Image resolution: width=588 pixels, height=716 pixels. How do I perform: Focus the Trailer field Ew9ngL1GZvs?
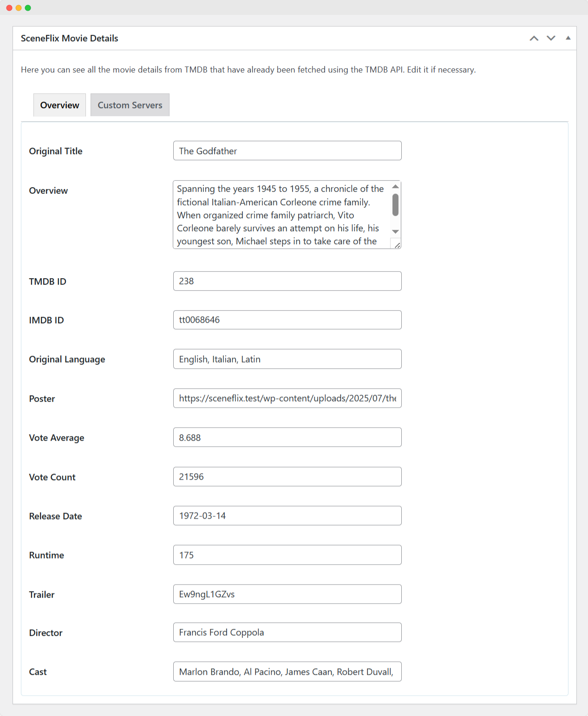pos(287,594)
